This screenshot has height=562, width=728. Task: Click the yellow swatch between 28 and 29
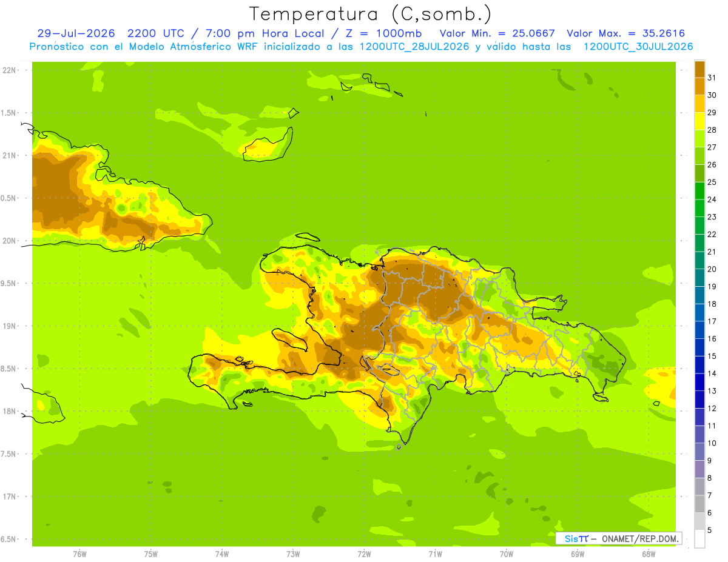pyautogui.click(x=699, y=122)
